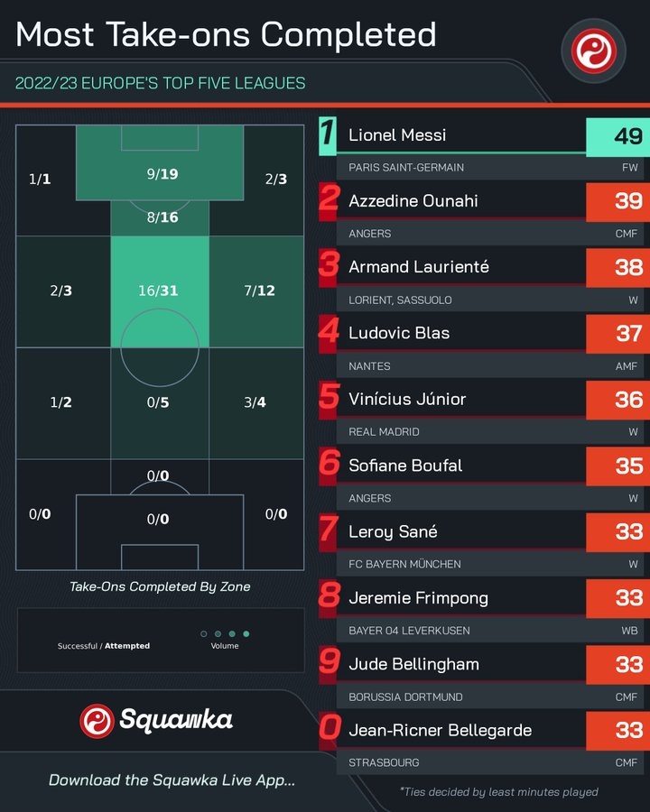Click the 0/5 center zone
The height and width of the screenshot is (812, 650).
tap(160, 403)
